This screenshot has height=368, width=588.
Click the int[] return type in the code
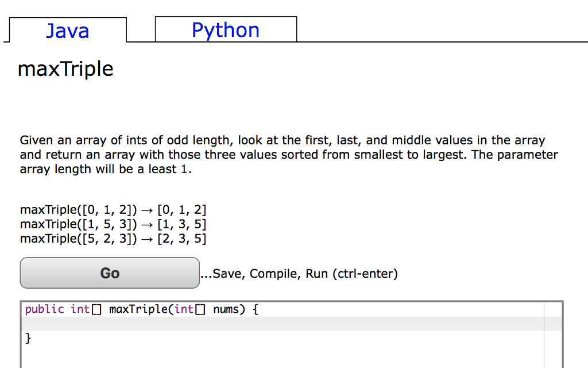(85, 309)
